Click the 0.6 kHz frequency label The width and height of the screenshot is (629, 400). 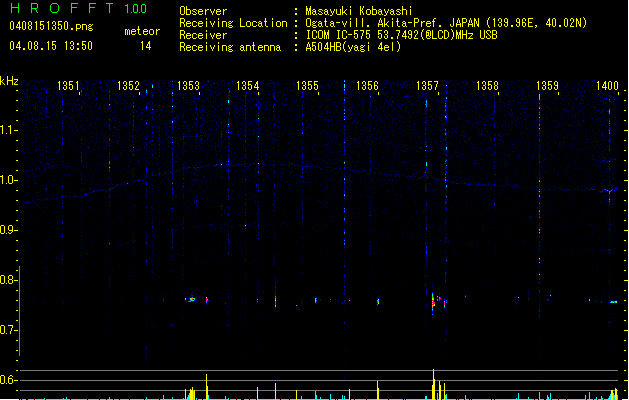(7, 380)
